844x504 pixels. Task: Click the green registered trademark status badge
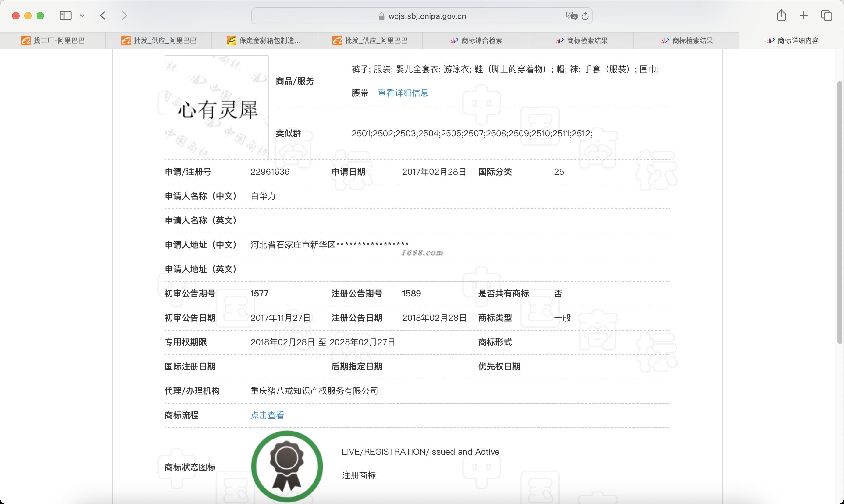286,466
